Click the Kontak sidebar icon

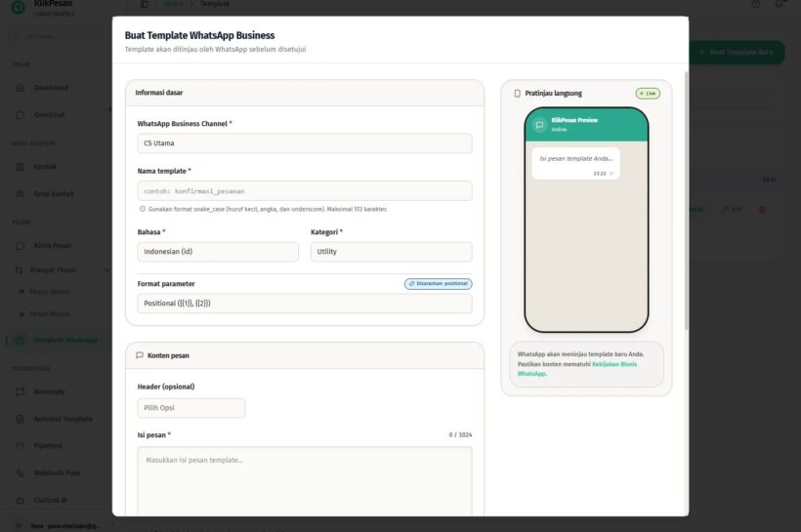pyautogui.click(x=21, y=166)
